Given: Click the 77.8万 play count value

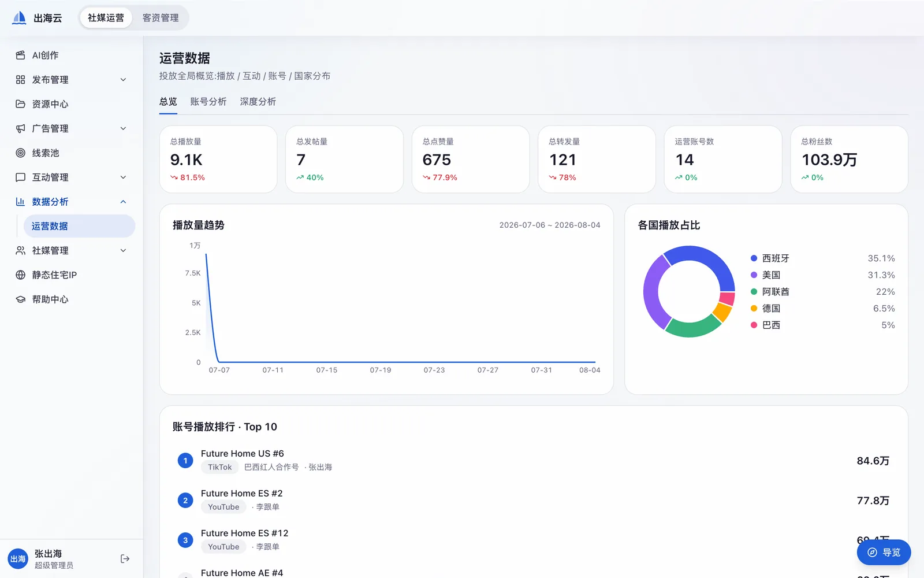Looking at the screenshot, I should coord(873,501).
